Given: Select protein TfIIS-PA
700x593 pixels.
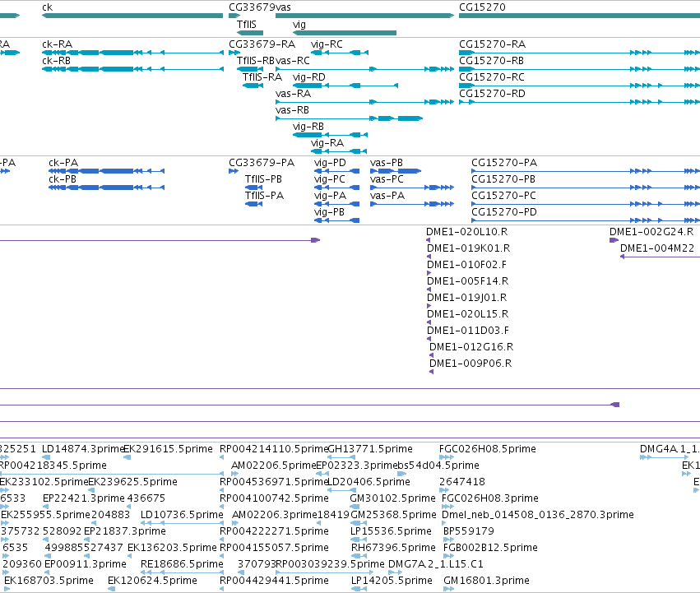Looking at the screenshot, I should click(254, 204).
